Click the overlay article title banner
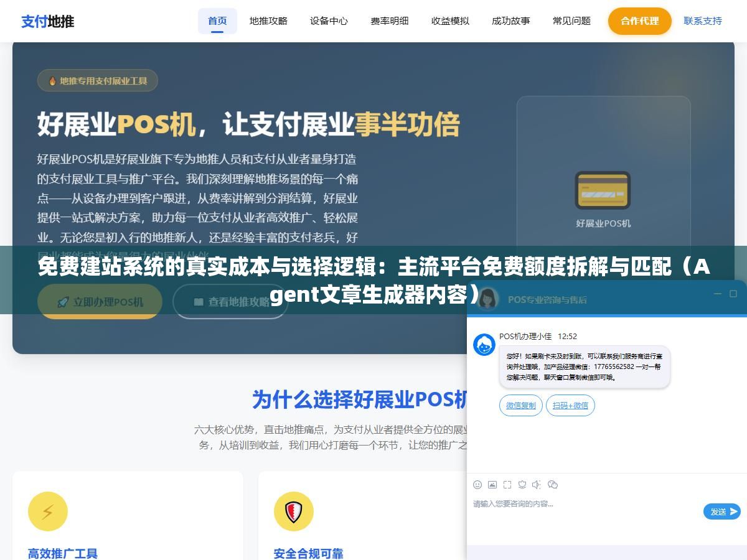The width and height of the screenshot is (747, 560). pyautogui.click(x=374, y=280)
